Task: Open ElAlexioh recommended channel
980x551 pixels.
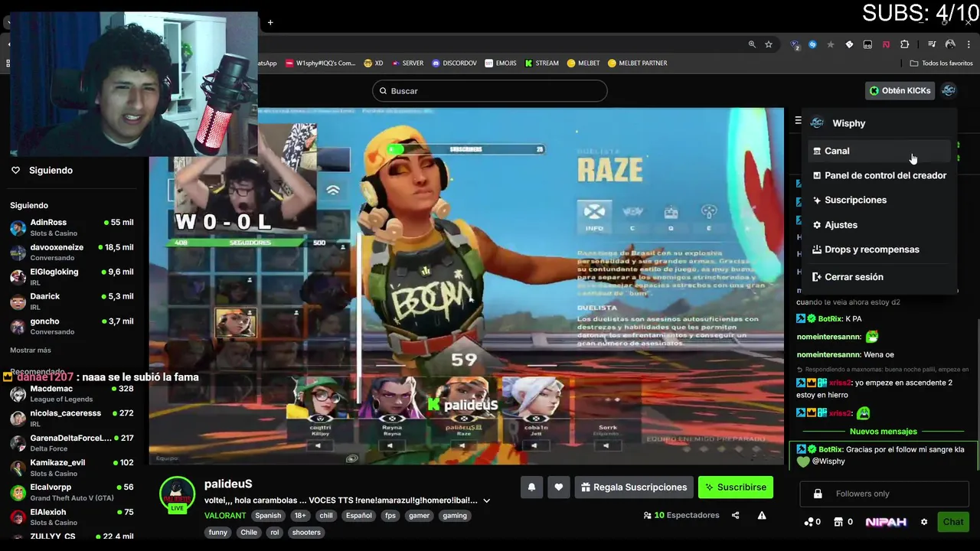Action: click(72, 517)
